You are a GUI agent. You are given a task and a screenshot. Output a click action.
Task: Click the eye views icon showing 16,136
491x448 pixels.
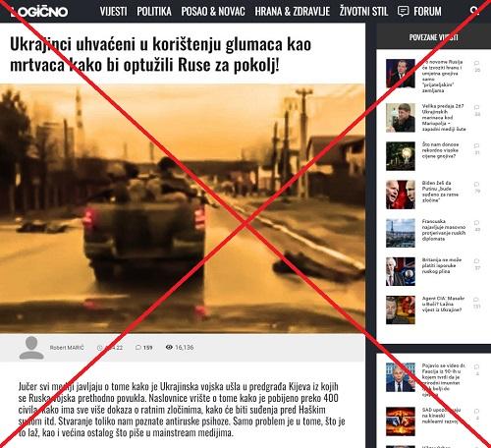[169, 347]
